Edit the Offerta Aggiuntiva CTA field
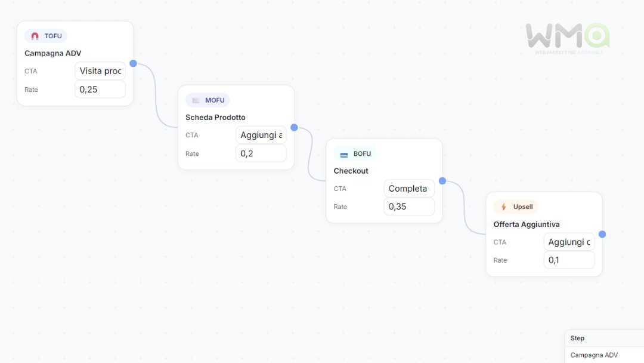 click(569, 242)
